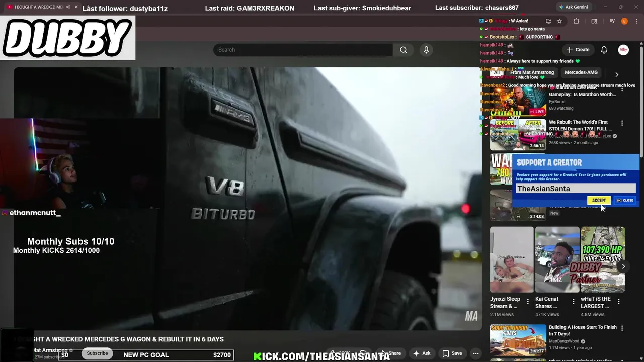The width and height of the screenshot is (644, 362).
Task: Click the TheAsianSanta creator code field
Action: tap(576, 189)
